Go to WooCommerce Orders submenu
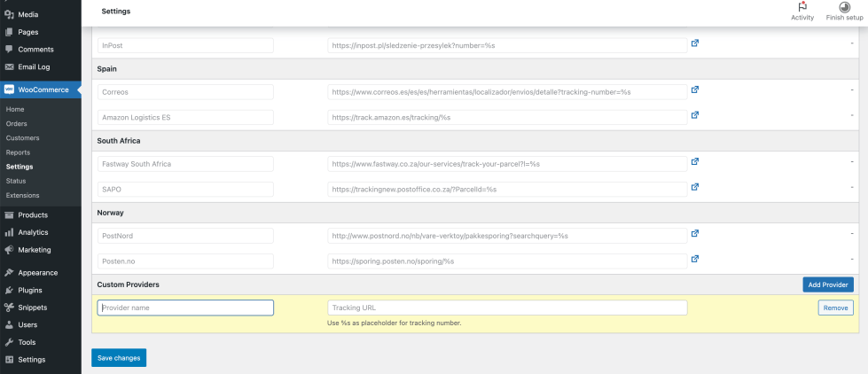 coord(17,123)
